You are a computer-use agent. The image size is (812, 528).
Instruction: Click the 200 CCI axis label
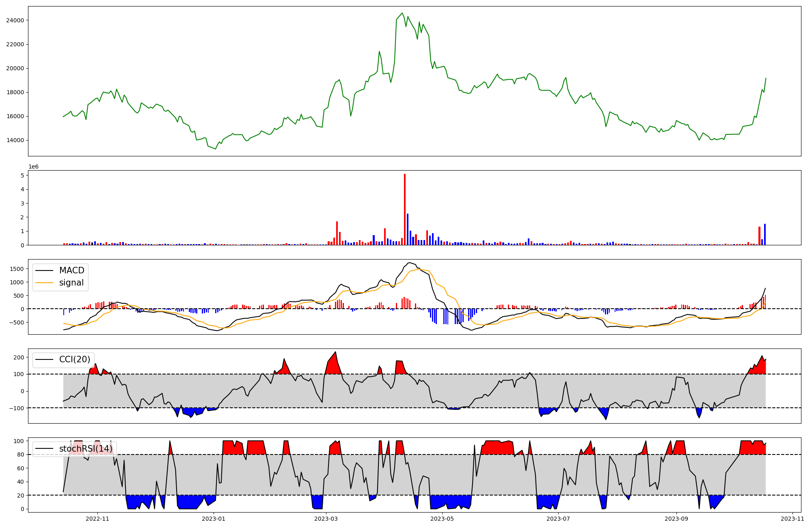[18, 357]
